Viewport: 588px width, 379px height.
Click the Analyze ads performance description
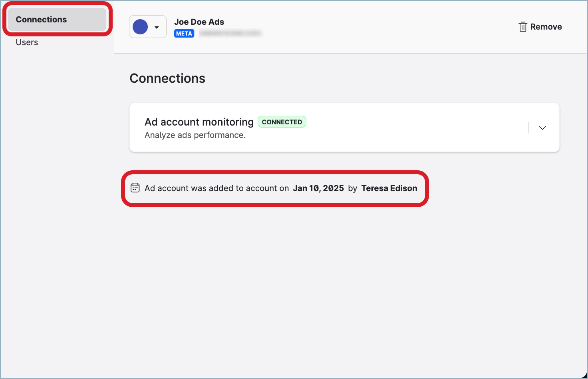click(x=195, y=135)
